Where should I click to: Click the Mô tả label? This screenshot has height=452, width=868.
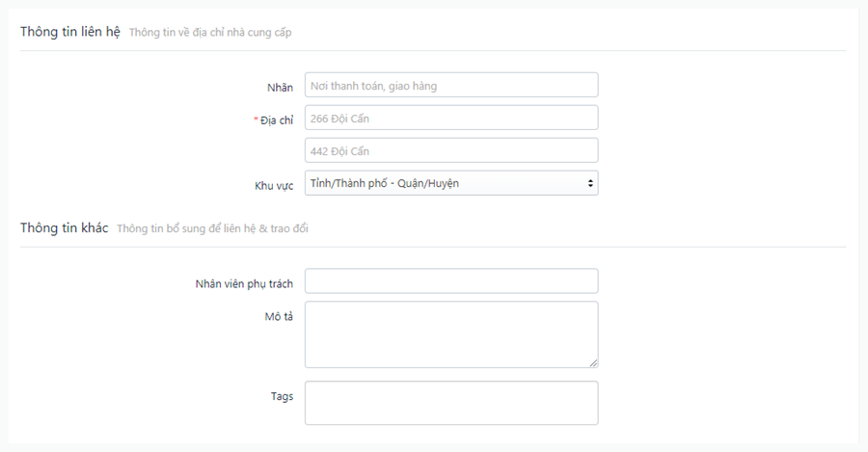[279, 316]
